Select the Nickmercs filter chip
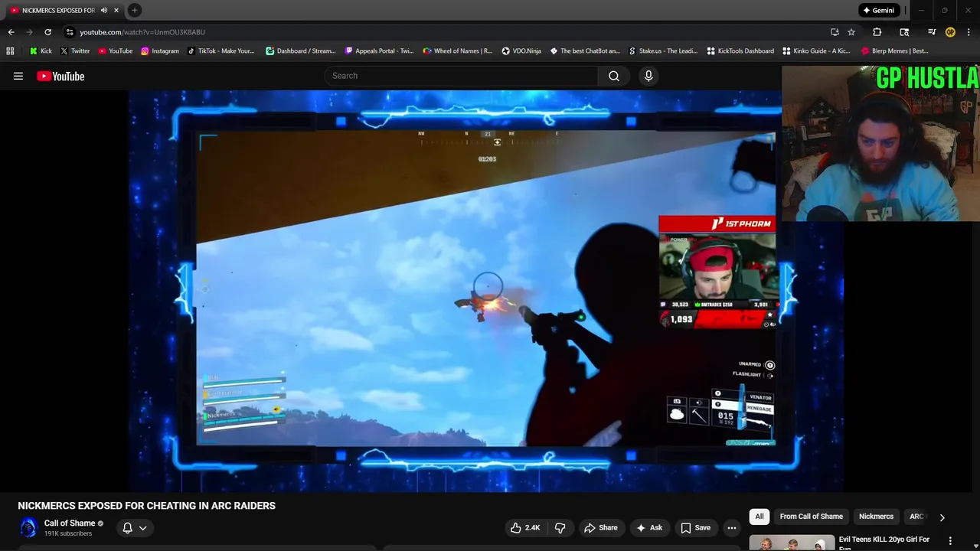This screenshot has width=980, height=551. 876,517
